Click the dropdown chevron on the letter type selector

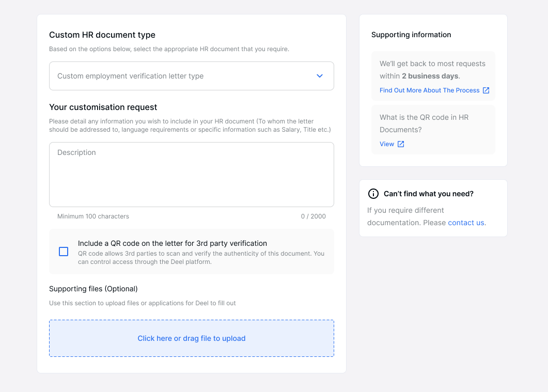pyautogui.click(x=320, y=75)
